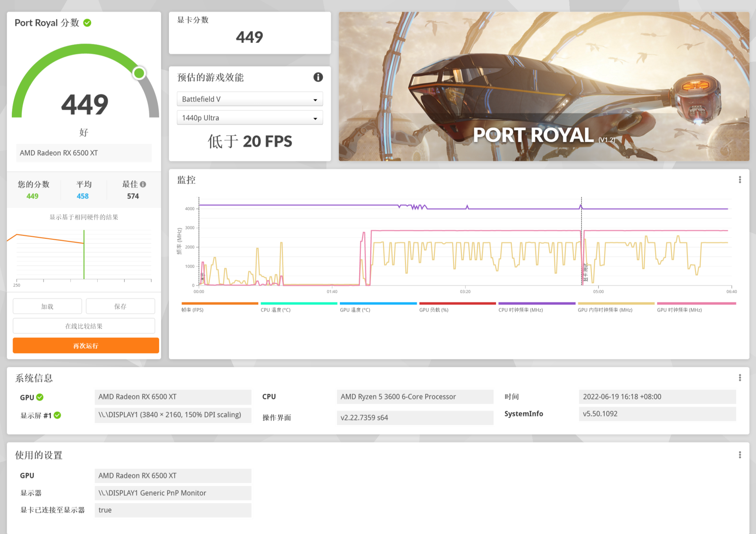Click the 保存 button
This screenshot has height=534, width=756.
pos(120,306)
